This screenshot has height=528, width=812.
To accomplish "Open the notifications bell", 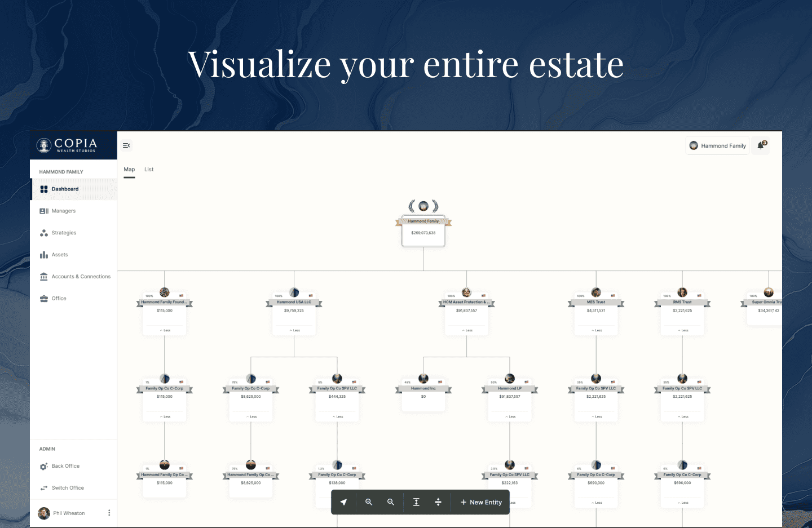I will pos(761,145).
